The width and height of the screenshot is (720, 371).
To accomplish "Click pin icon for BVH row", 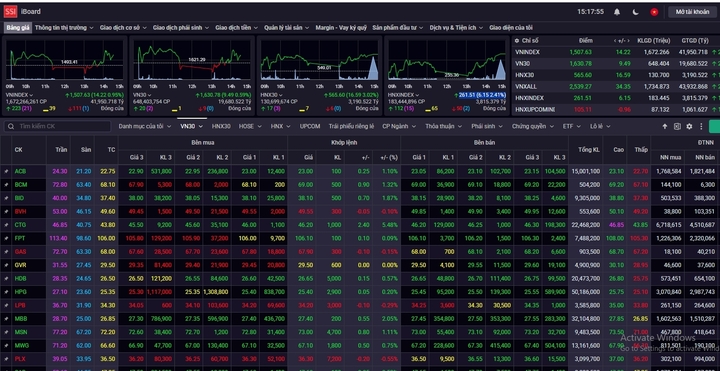I will [x=6, y=212].
